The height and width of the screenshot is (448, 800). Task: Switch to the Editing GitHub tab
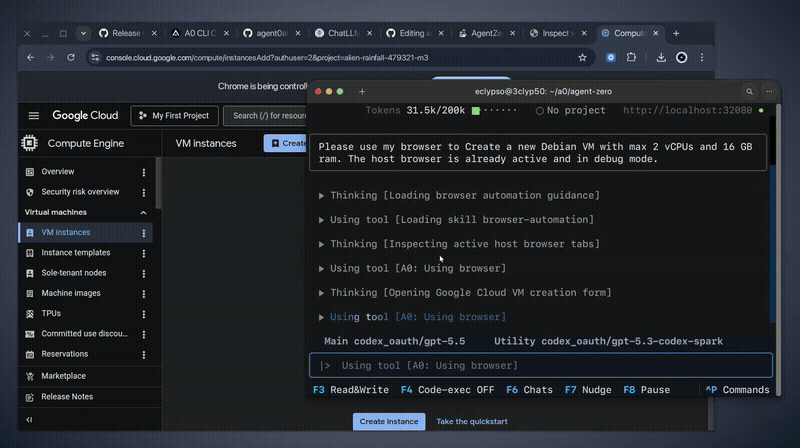coord(413,33)
